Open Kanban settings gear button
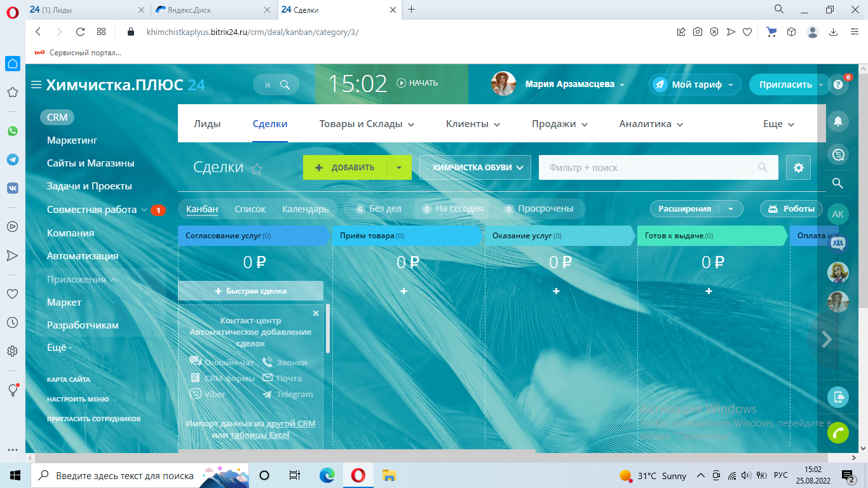Image resolution: width=868 pixels, height=488 pixels. click(799, 168)
